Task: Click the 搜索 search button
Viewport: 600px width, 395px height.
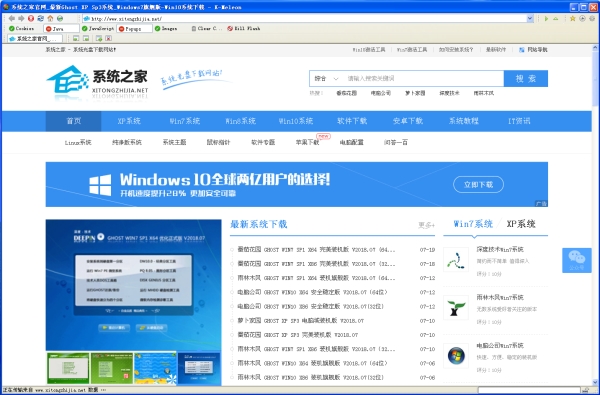Action: 526,78
